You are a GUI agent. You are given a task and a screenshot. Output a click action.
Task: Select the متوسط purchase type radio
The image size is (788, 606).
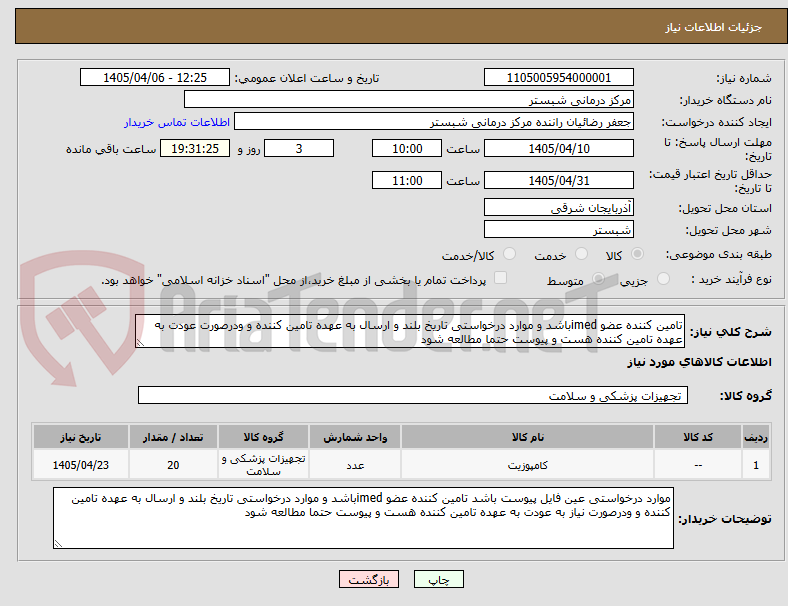pos(598,278)
